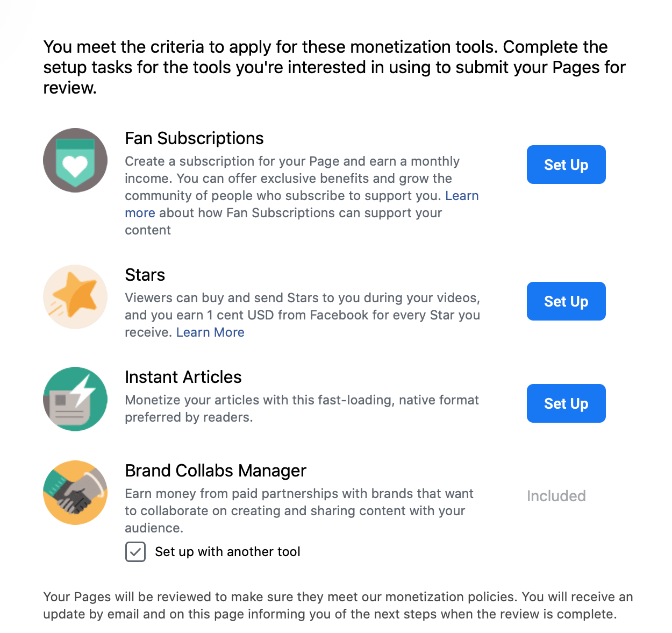Click the Brand Collabs Manager handshake icon
This screenshot has height=633, width=672.
click(x=75, y=493)
